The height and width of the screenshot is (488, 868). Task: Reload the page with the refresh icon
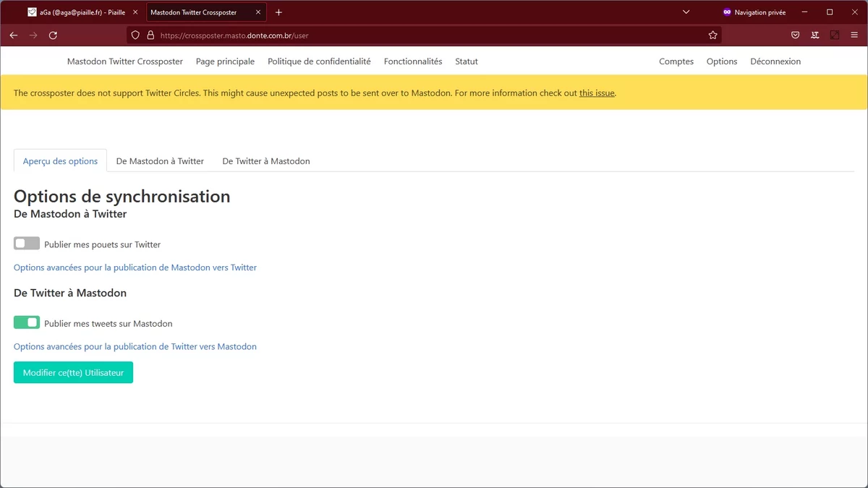(x=53, y=35)
